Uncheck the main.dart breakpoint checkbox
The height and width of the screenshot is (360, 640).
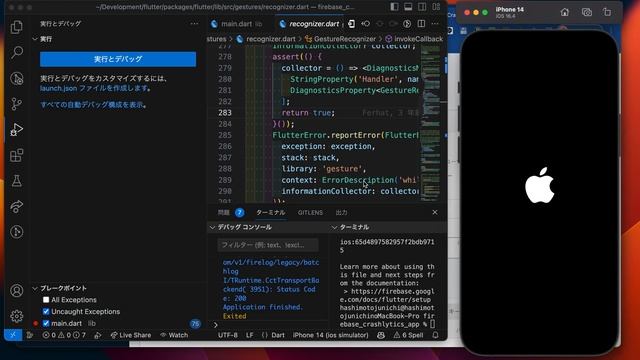tap(46, 323)
